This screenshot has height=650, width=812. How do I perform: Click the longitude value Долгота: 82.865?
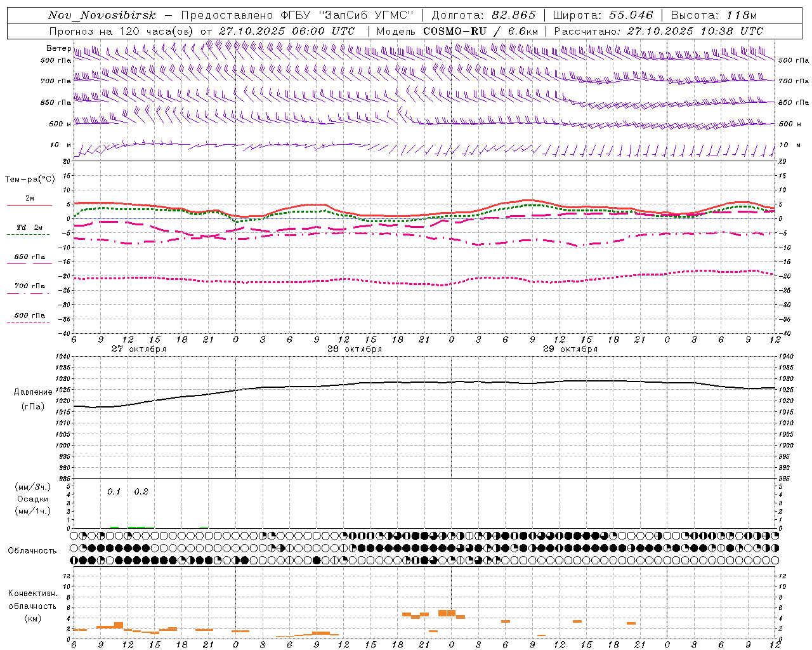coord(483,15)
